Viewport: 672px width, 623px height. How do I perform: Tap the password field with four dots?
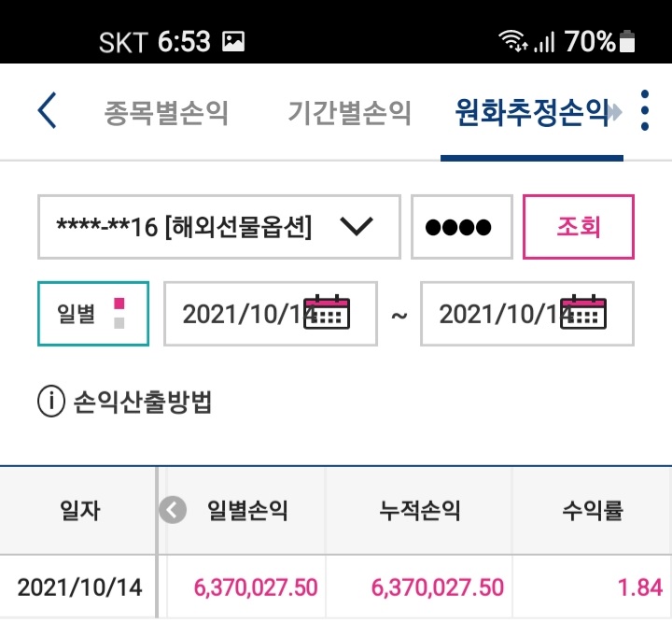coord(462,227)
